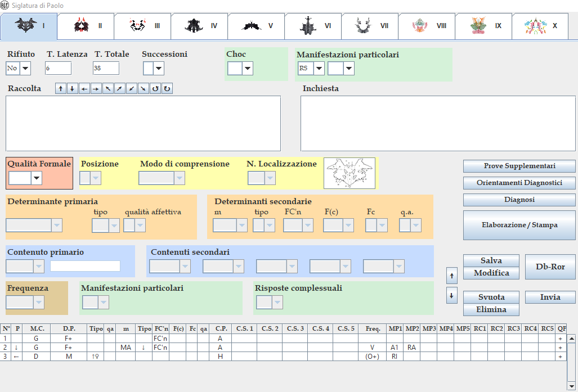578x392 pixels.
Task: Click the T. Latenza input field
Action: pos(58,68)
